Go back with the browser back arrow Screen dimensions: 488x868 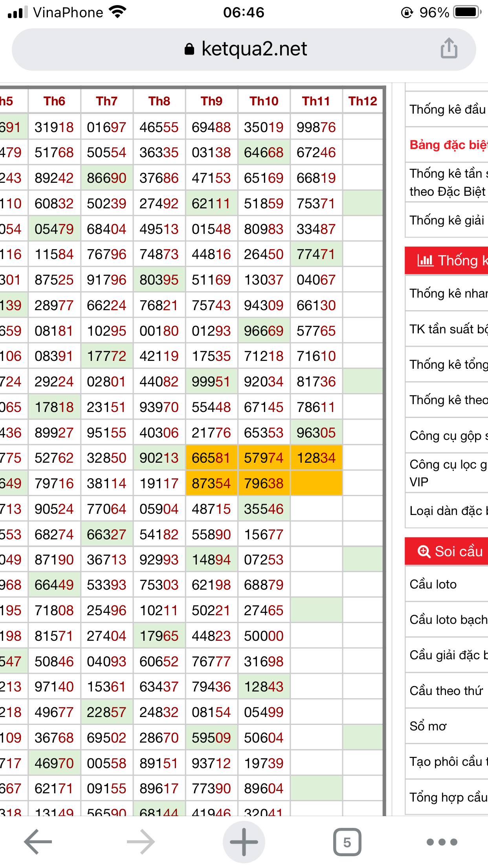point(38,842)
